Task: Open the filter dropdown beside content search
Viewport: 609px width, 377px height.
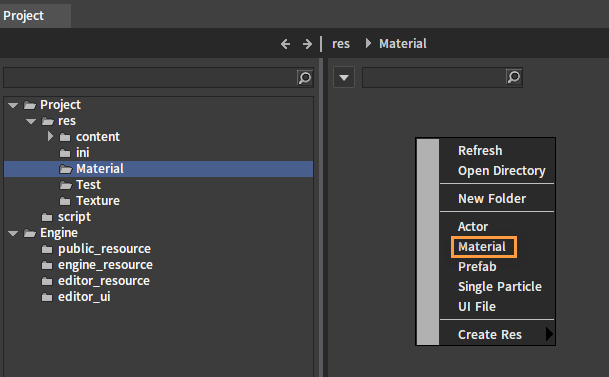Action: [344, 77]
